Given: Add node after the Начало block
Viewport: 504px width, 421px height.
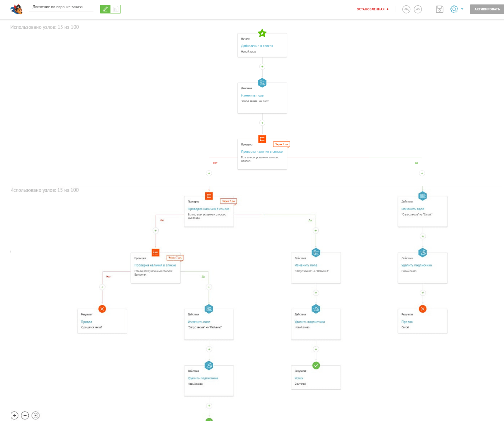Looking at the screenshot, I should coord(262,66).
